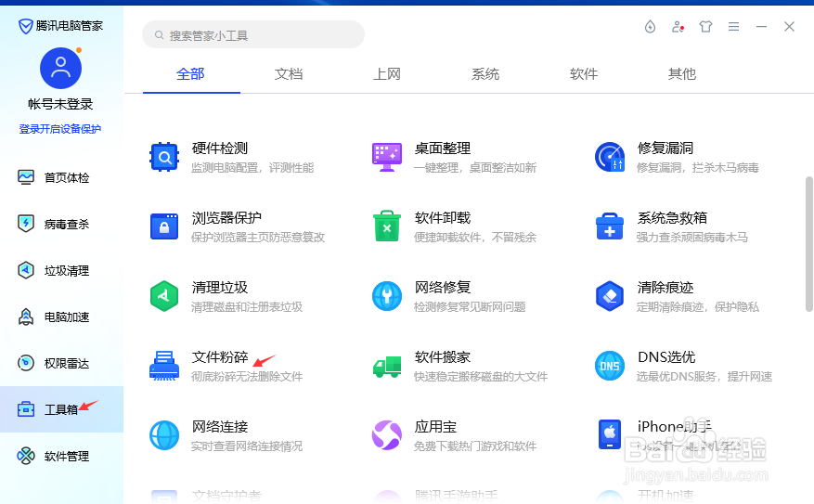Click the 软件管理 icon in sidebar

click(x=26, y=456)
